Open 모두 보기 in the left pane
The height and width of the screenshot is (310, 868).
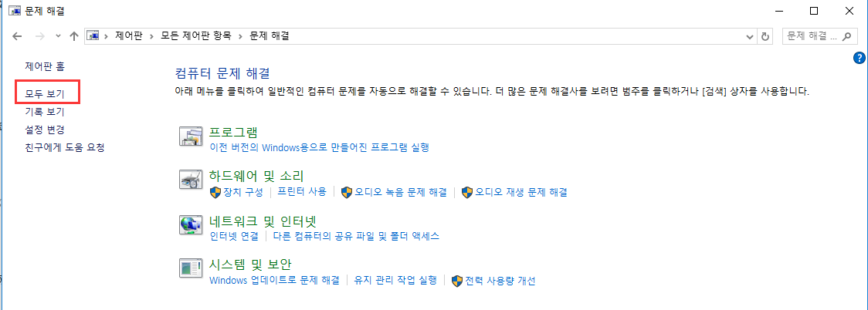click(45, 94)
